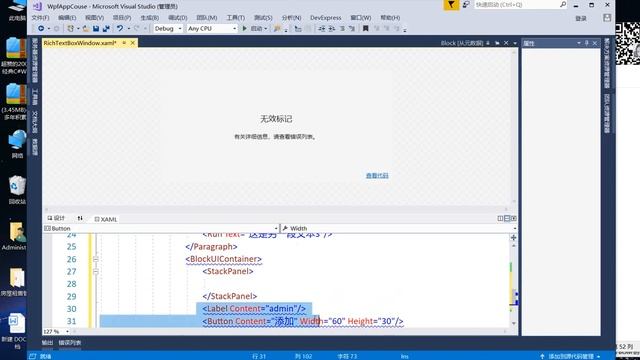Open the Properties panel options dropdown arrow

pyautogui.click(x=579, y=43)
